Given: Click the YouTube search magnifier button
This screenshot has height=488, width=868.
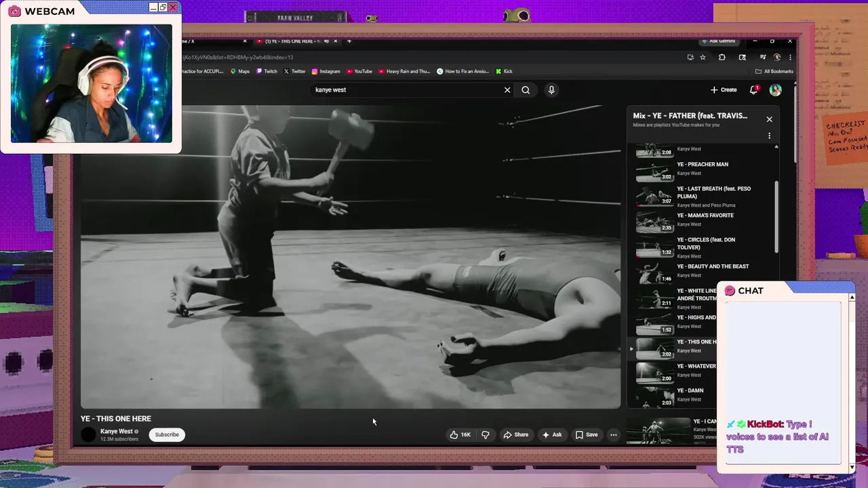Looking at the screenshot, I should click(526, 89).
